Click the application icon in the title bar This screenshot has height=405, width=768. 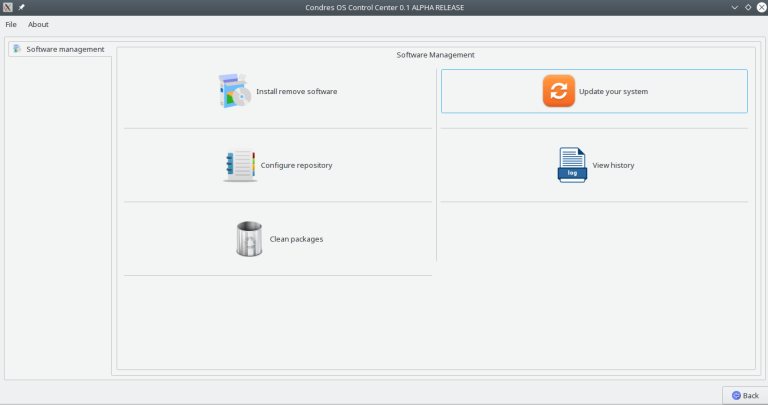pos(8,7)
